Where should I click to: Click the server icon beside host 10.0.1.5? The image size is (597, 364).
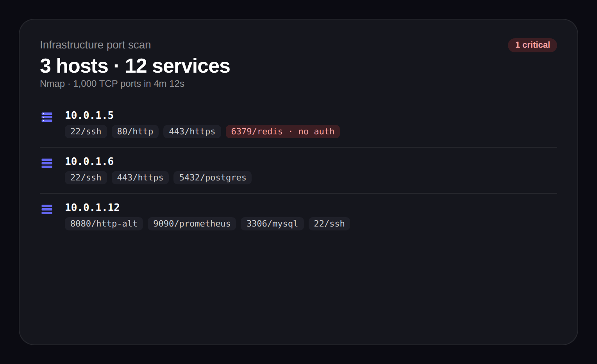[47, 117]
